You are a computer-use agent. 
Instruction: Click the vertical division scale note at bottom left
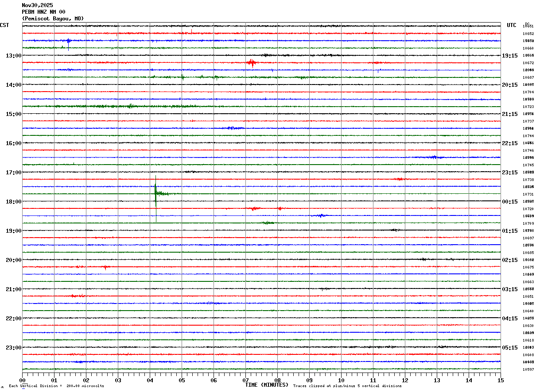coord(56,386)
